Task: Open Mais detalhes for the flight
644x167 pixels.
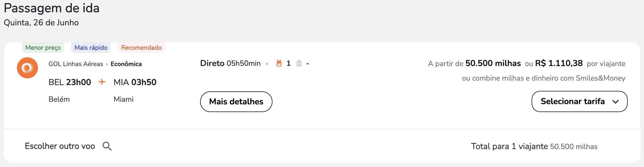Action: pyautogui.click(x=236, y=102)
